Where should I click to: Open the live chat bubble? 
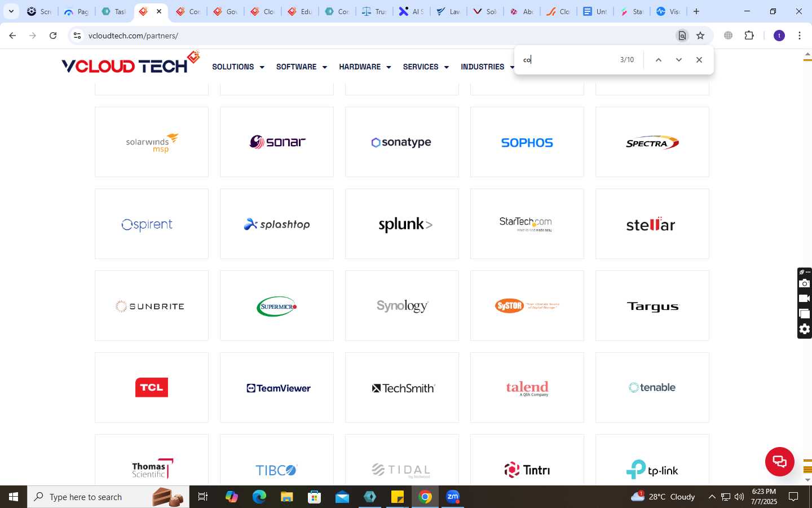pos(780,461)
